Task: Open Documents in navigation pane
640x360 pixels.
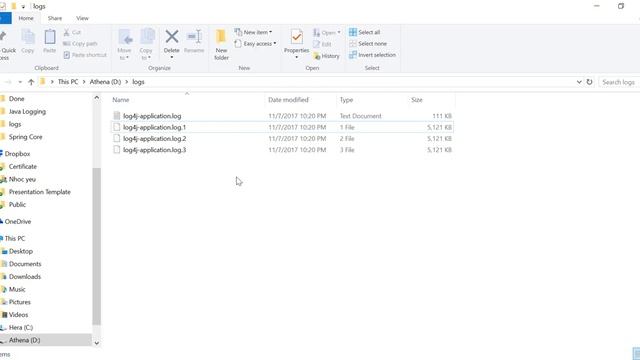Action: pyautogui.click(x=25, y=264)
